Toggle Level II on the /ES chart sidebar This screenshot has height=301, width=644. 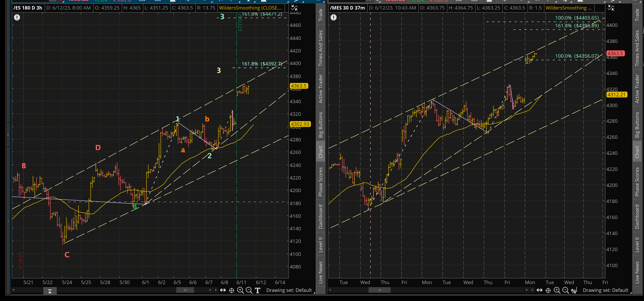pyautogui.click(x=320, y=244)
